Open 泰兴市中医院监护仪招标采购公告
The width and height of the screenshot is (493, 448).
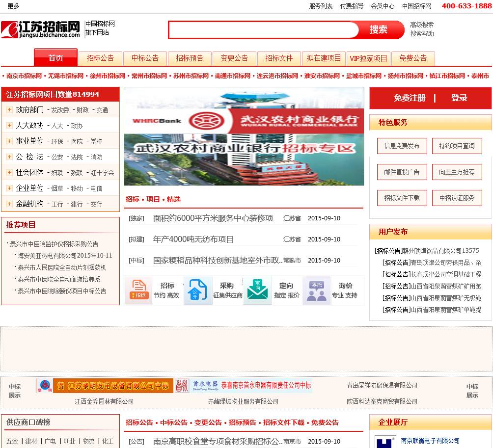[x=54, y=244]
